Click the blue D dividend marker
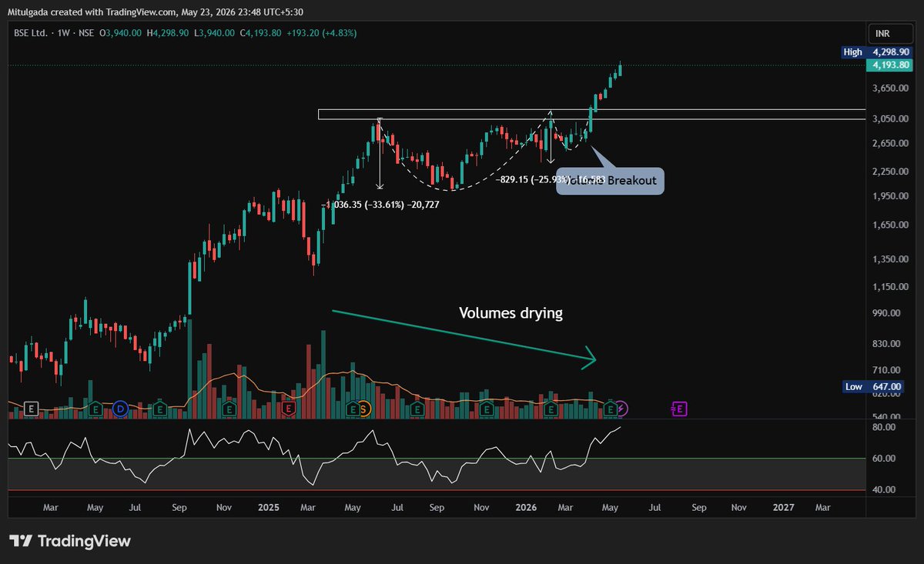 click(120, 409)
